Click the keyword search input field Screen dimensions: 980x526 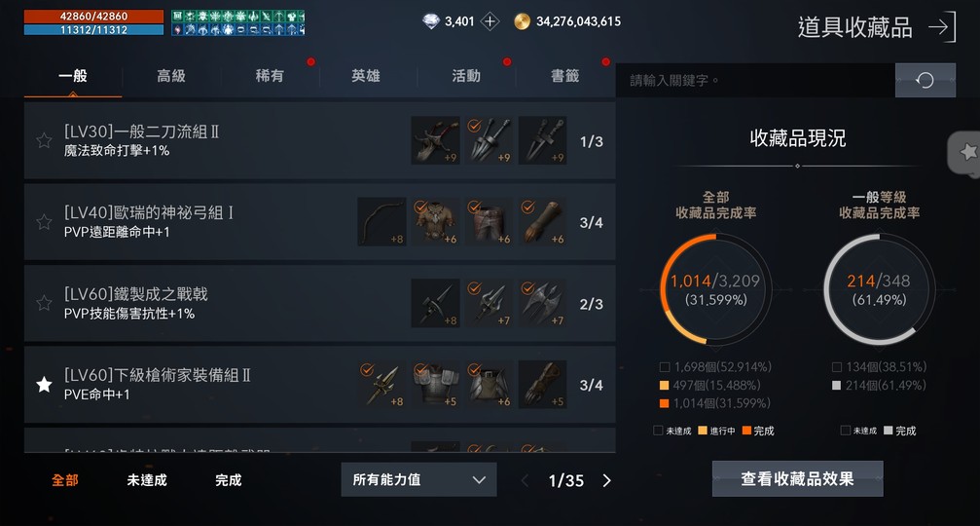pos(755,80)
